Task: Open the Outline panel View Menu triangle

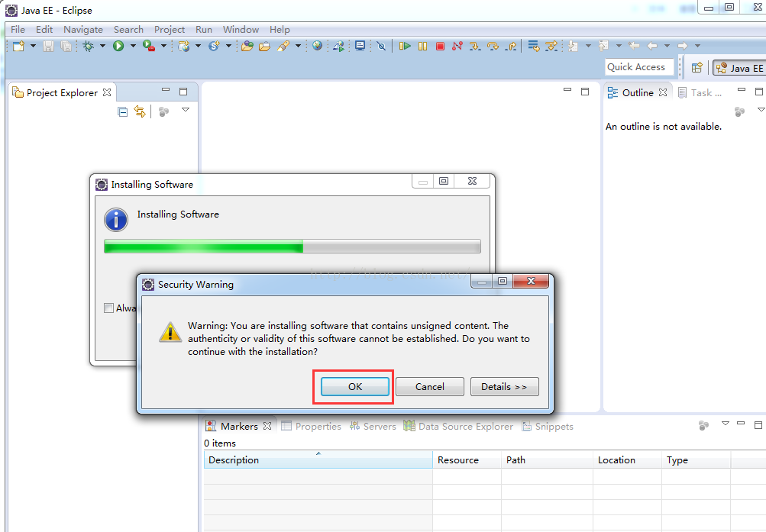Action: (761, 110)
